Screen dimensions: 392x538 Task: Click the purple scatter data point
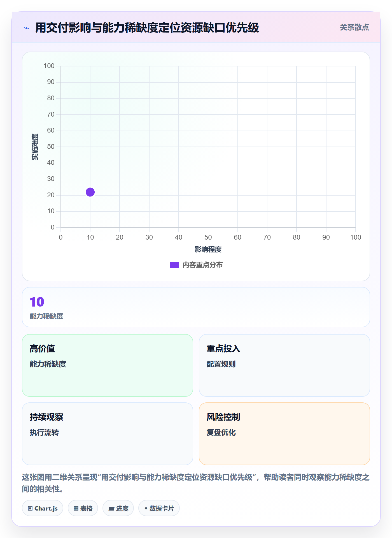point(90,192)
